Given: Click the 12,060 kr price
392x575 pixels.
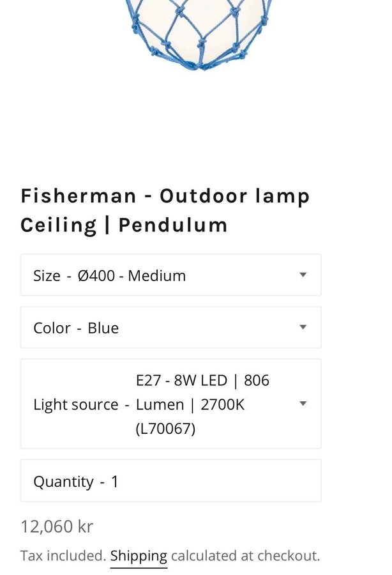Looking at the screenshot, I should coord(57,526).
